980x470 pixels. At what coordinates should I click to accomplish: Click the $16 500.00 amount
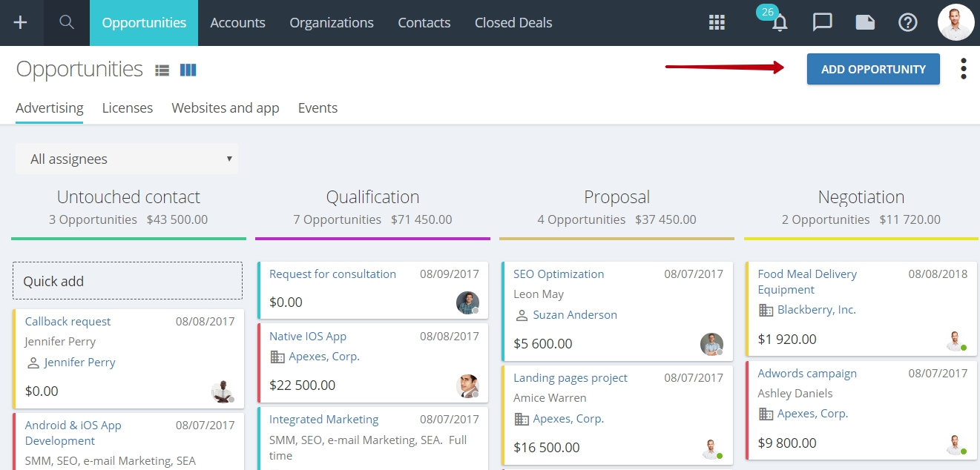[547, 448]
